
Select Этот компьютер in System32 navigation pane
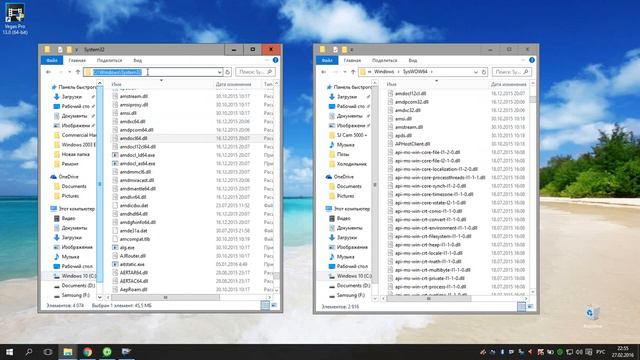point(76,209)
